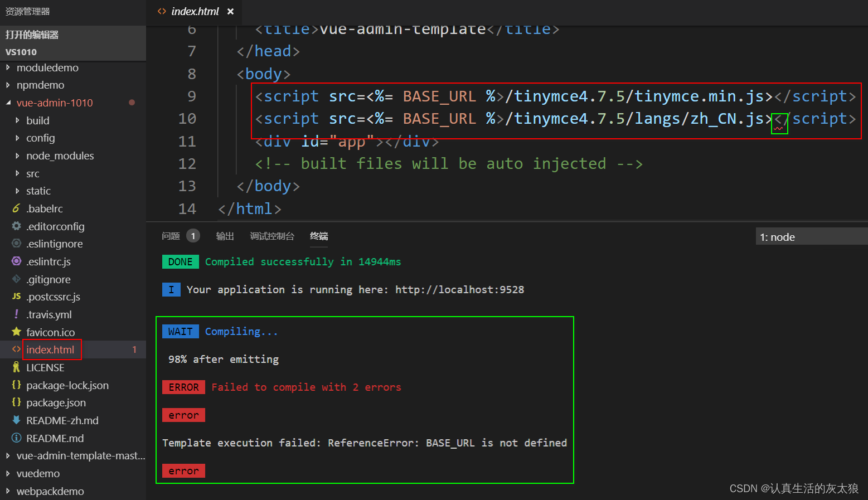Open the 1: node terminal dropdown
This screenshot has width=868, height=500.
[812, 236]
